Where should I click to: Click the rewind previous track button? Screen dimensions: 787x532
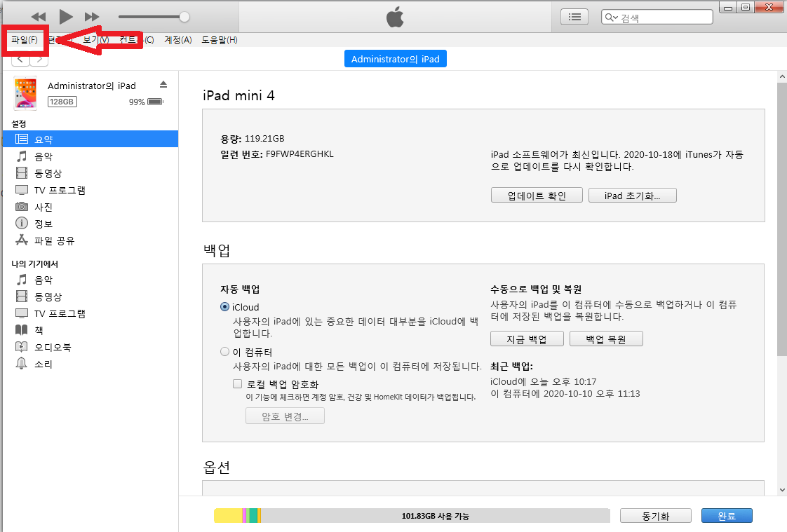point(38,17)
